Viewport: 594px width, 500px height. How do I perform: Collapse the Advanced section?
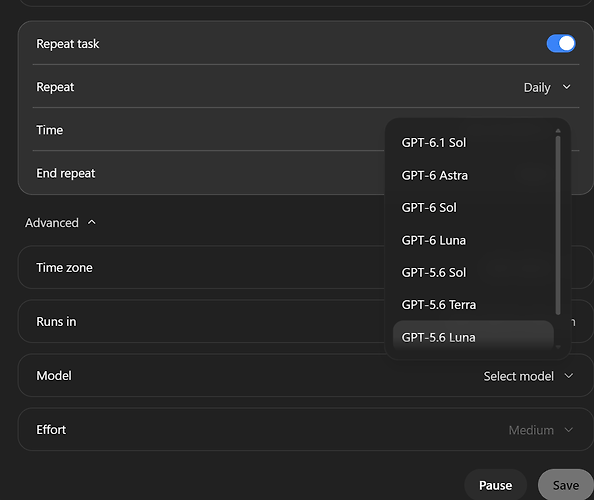[x=60, y=223]
